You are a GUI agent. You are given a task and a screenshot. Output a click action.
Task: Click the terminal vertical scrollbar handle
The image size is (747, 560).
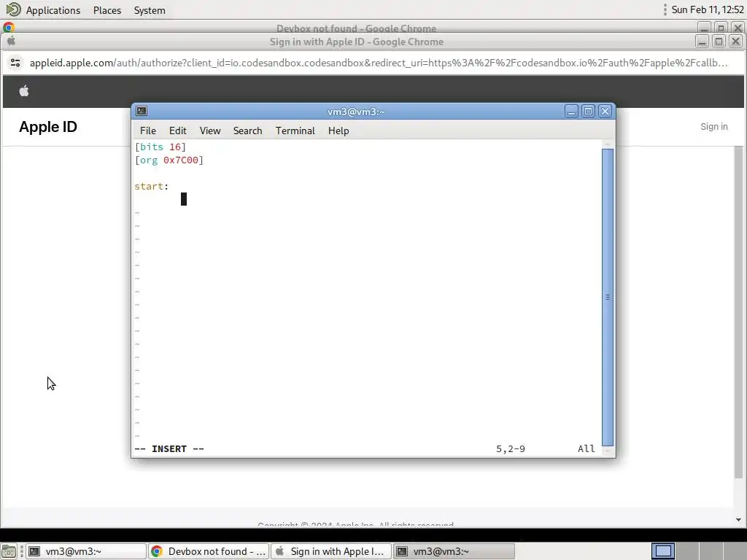click(x=608, y=297)
